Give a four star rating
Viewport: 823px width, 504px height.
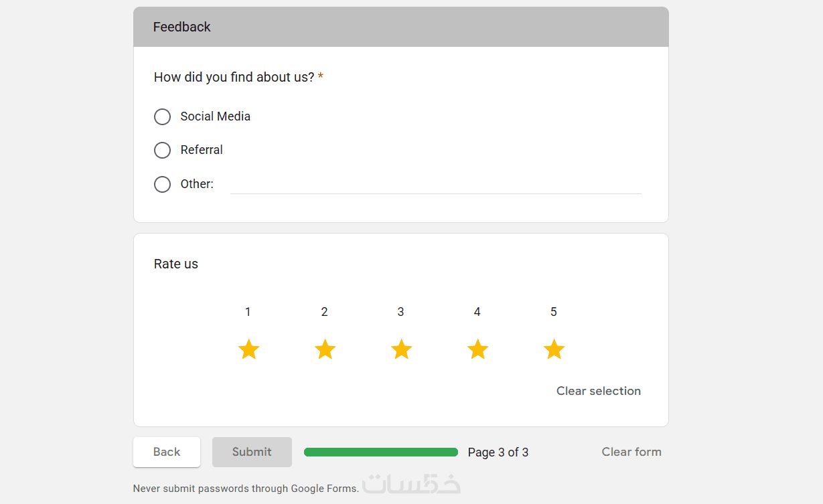(477, 349)
